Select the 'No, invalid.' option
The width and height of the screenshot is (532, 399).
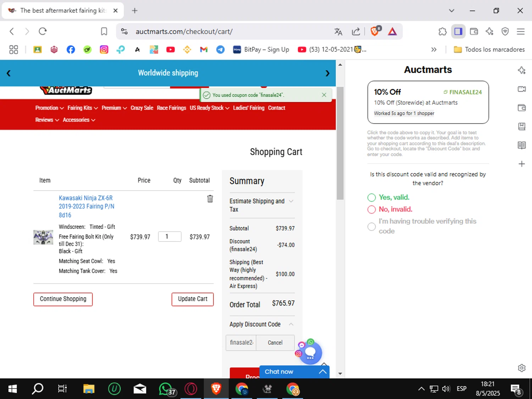(371, 210)
